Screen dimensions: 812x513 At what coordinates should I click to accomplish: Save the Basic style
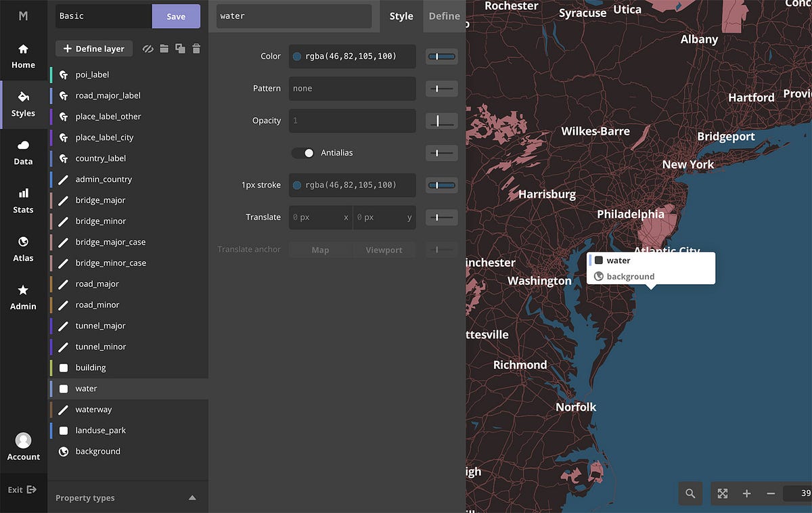coord(176,16)
